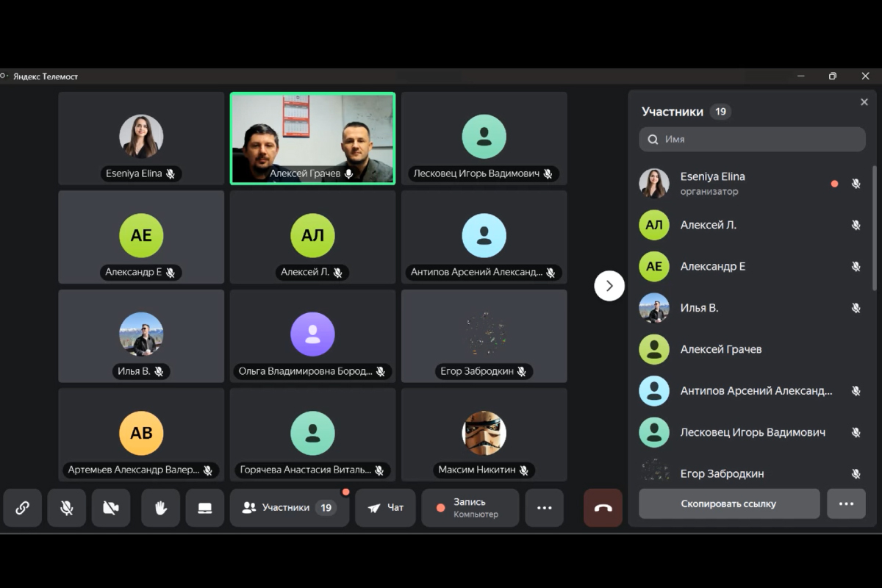The width and height of the screenshot is (882, 588).
Task: Click the microphone icon next to Илья В. in list
Action: (x=856, y=308)
